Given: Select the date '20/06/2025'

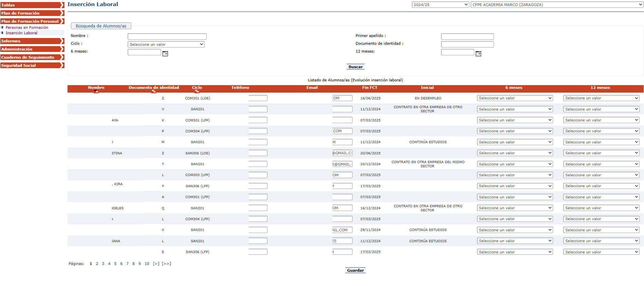Looking at the screenshot, I should click(371, 153).
